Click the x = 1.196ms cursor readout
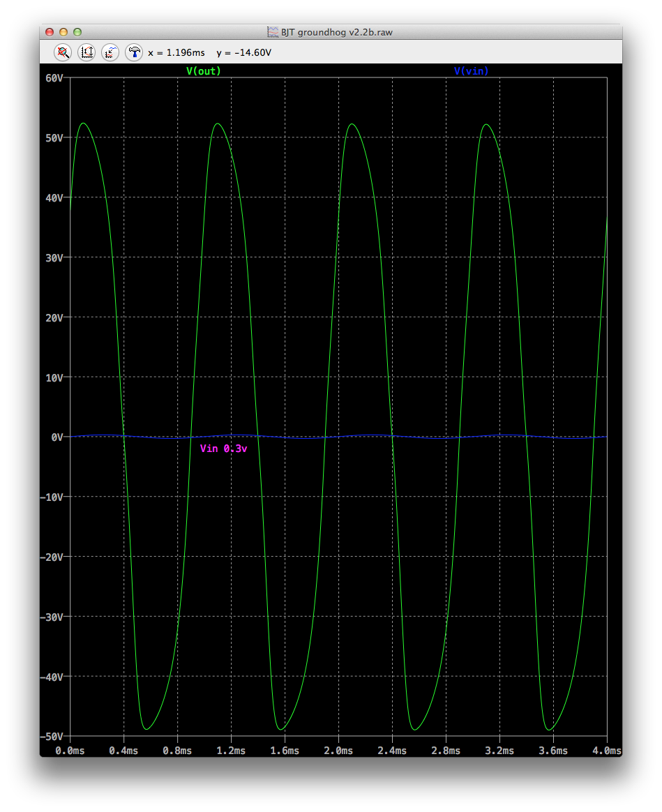This screenshot has width=662, height=812. [176, 53]
